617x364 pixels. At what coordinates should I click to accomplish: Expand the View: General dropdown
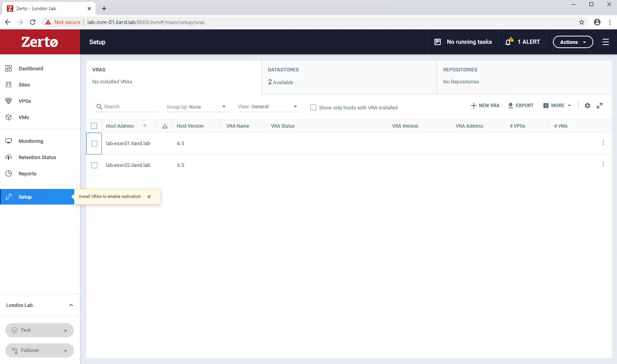click(x=268, y=107)
